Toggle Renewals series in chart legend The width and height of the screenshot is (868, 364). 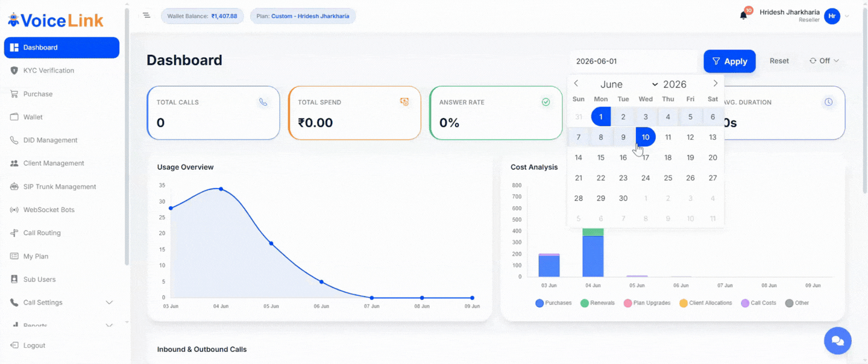(597, 303)
